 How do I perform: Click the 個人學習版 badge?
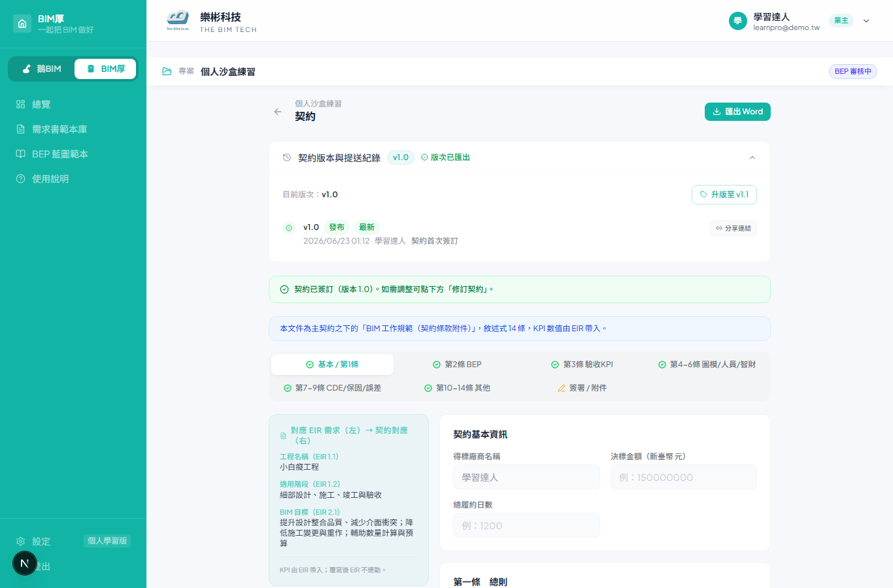pyautogui.click(x=107, y=541)
